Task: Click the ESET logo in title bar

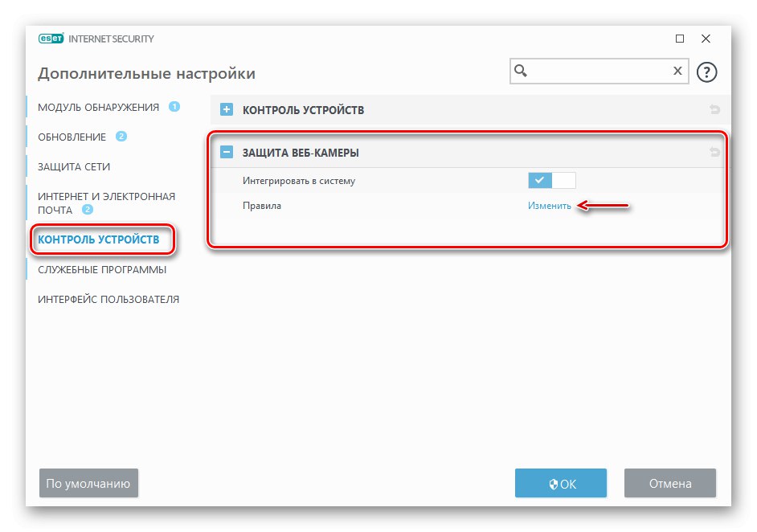Action: pos(51,39)
